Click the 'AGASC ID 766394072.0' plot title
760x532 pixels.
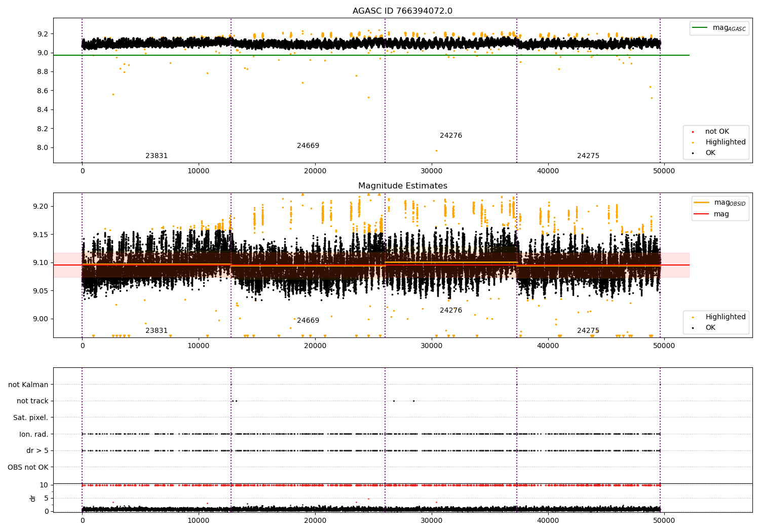(402, 11)
